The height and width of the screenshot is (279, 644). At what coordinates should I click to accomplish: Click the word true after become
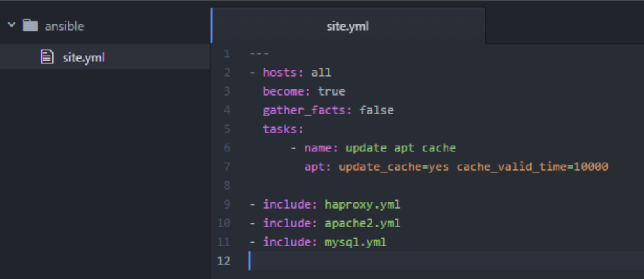331,91
